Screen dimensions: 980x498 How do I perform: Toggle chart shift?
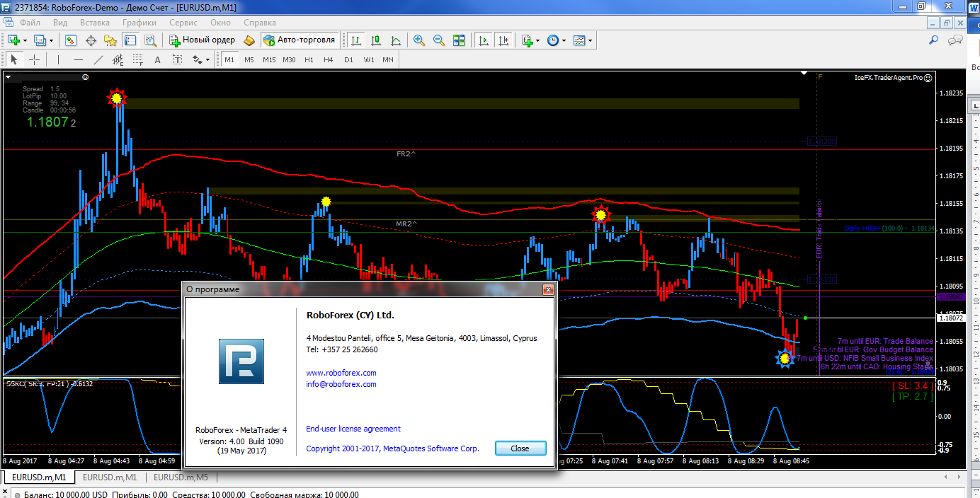point(504,40)
